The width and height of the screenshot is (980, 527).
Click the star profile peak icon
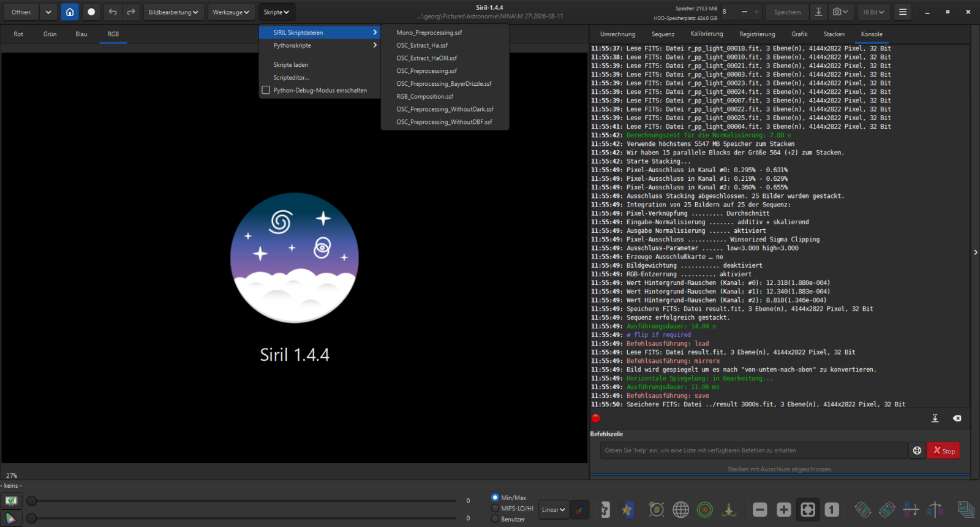tap(729, 510)
